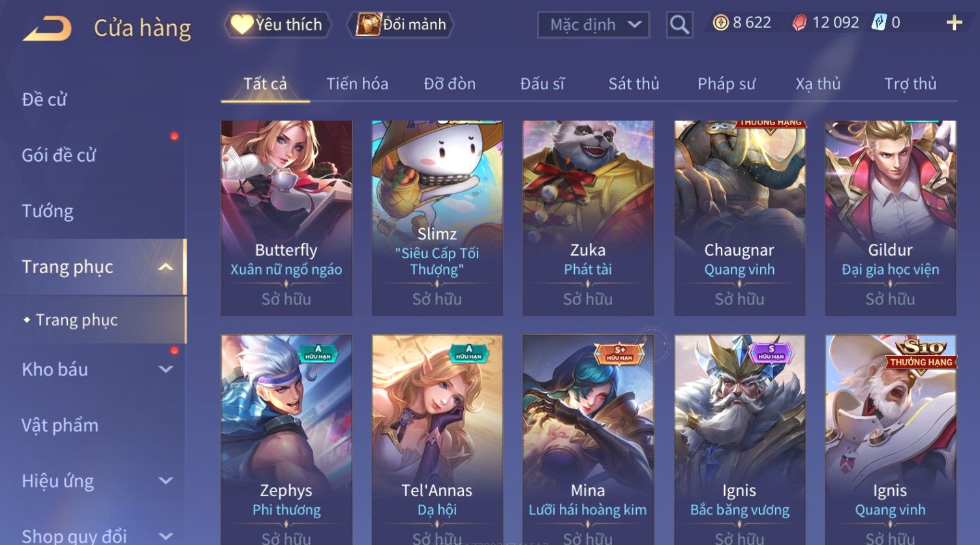Expand the Kho báu sidebar section
980x545 pixels.
[166, 370]
